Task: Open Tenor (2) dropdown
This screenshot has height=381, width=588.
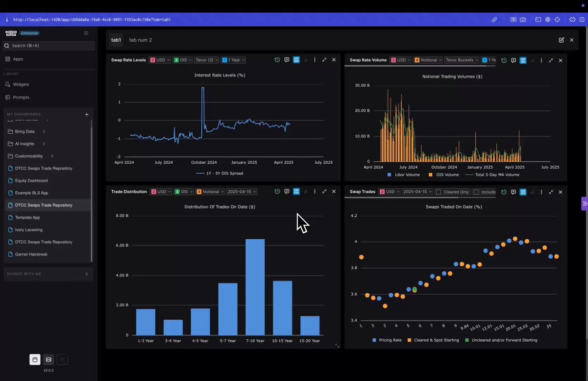Action: (x=207, y=60)
